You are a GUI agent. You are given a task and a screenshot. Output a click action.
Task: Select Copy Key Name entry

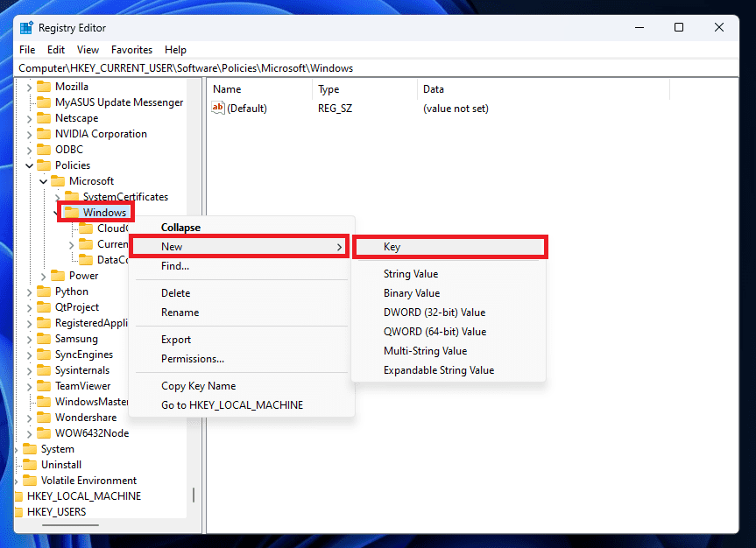coord(198,386)
